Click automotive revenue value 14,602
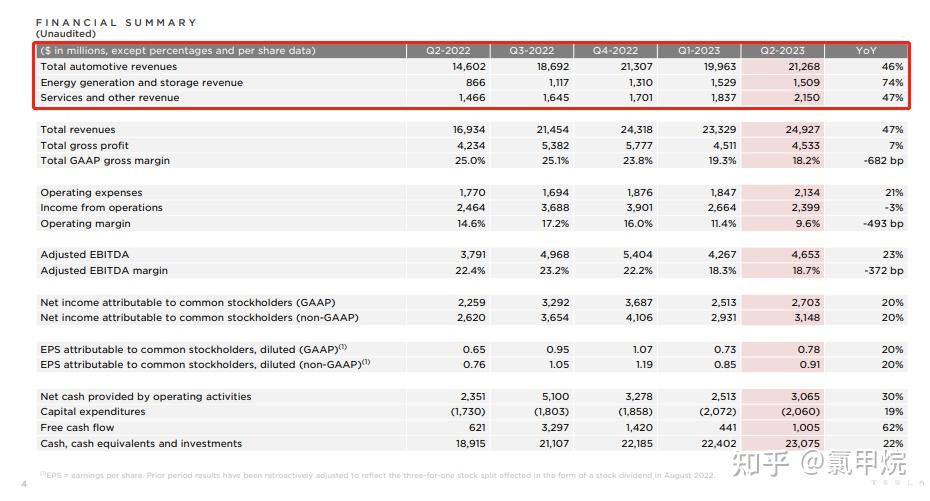 (x=469, y=67)
